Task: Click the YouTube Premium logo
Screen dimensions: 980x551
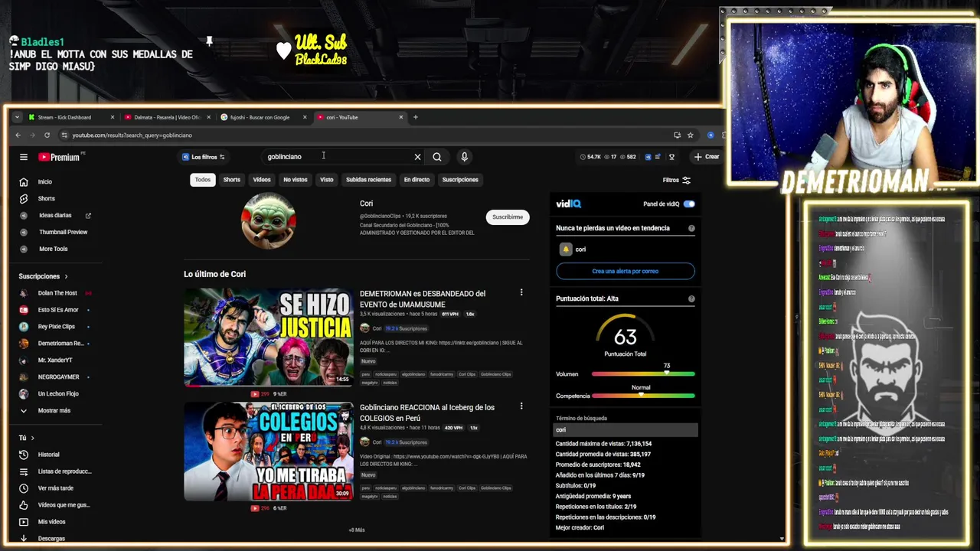Action: pyautogui.click(x=59, y=157)
